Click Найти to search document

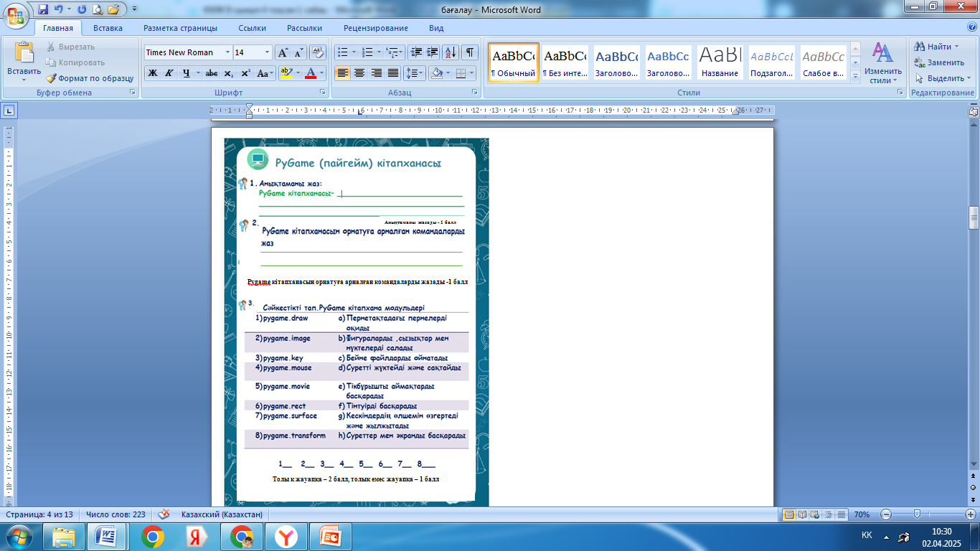tap(937, 47)
